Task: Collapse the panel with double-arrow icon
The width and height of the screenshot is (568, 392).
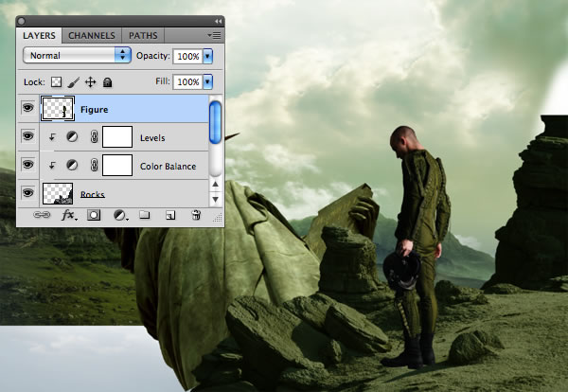Action: [218, 22]
